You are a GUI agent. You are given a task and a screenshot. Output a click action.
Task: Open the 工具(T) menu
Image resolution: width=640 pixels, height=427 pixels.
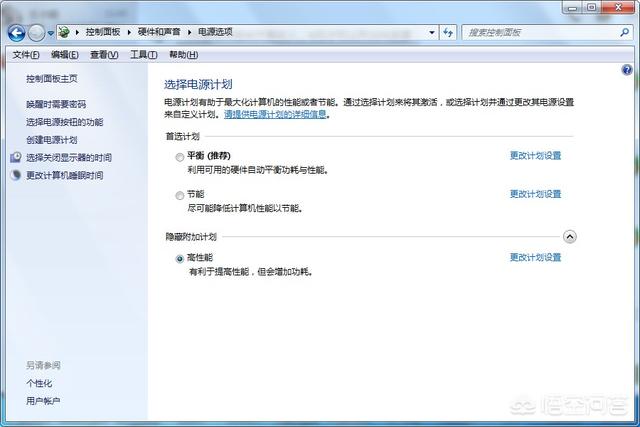(x=144, y=55)
